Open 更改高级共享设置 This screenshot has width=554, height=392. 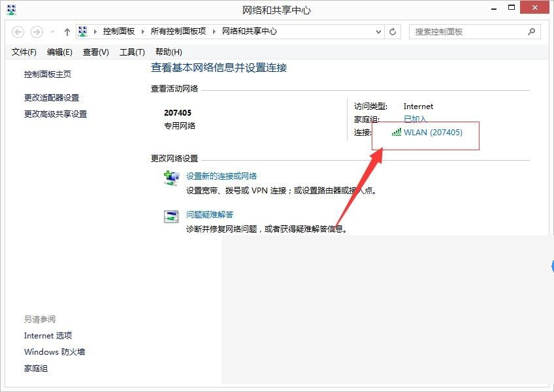point(56,114)
